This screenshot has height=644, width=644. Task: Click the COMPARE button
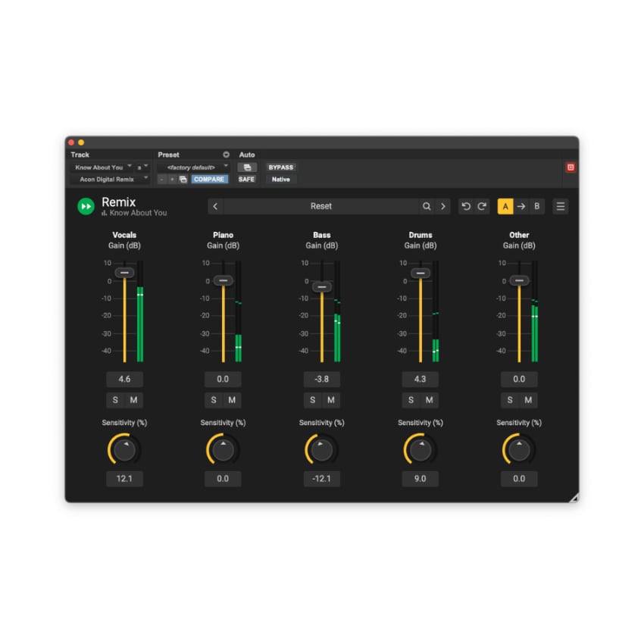coord(209,180)
